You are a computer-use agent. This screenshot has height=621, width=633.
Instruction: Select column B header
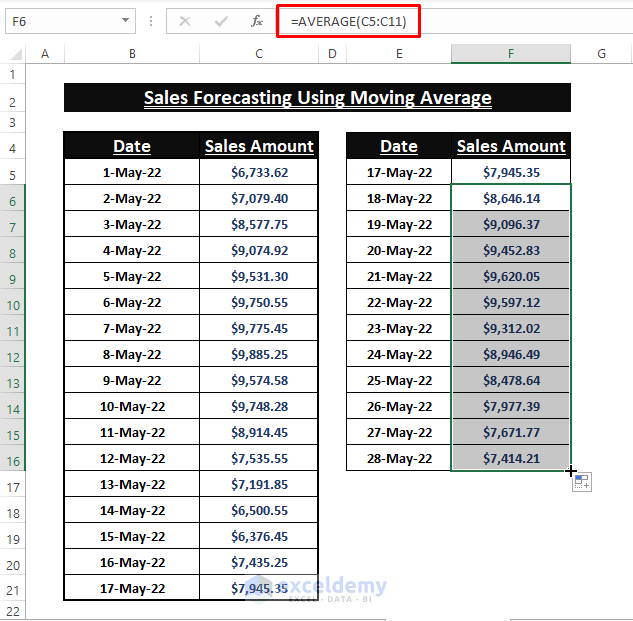point(132,54)
